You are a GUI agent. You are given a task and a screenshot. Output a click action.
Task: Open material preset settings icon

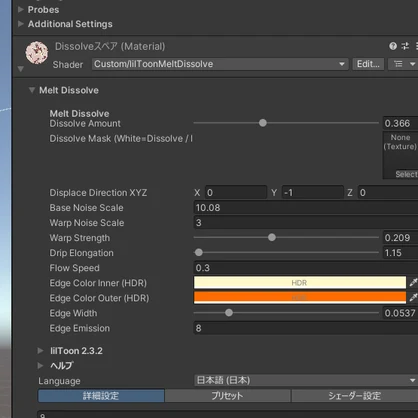(405, 46)
